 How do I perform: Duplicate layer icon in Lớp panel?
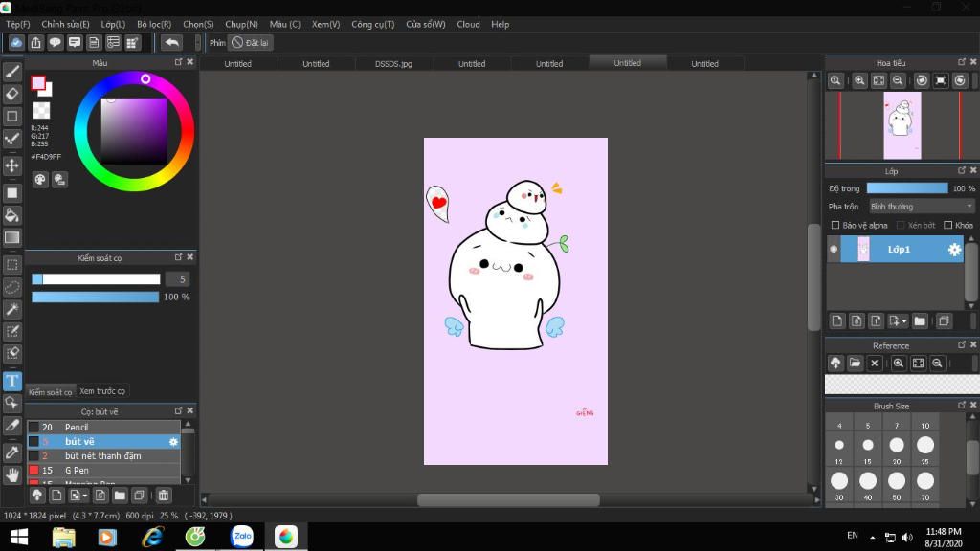pos(944,321)
